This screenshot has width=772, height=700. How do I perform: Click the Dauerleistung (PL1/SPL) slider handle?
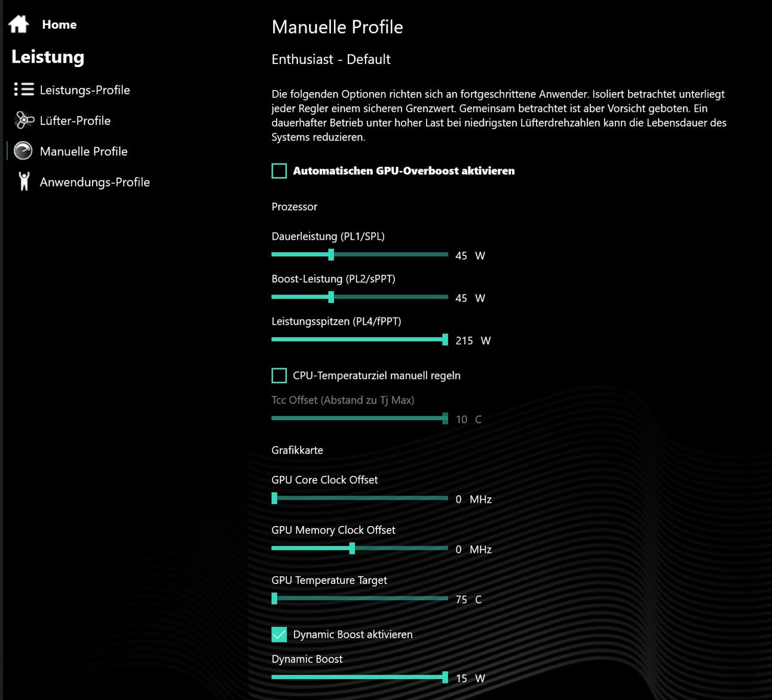pos(331,255)
